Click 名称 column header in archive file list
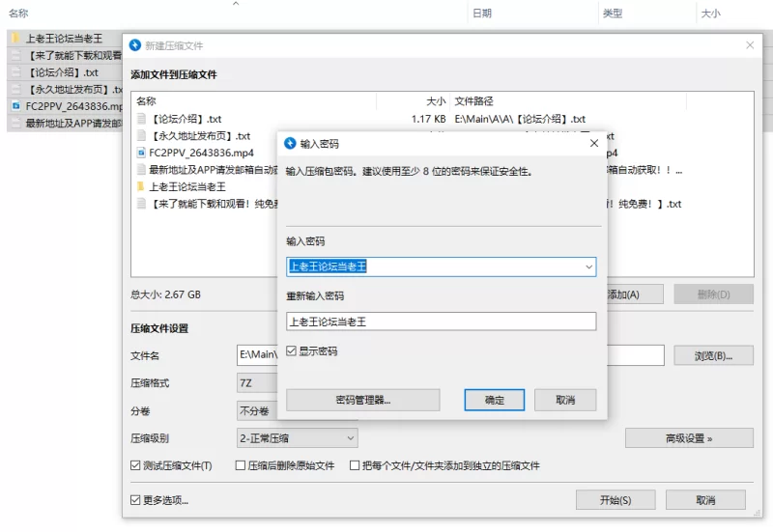Screen dimensions: 773x532 (147, 101)
